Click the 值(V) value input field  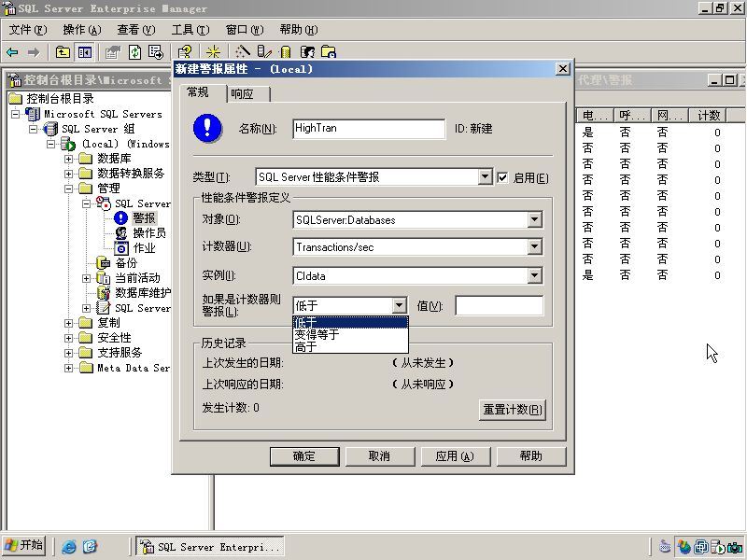[x=500, y=305]
